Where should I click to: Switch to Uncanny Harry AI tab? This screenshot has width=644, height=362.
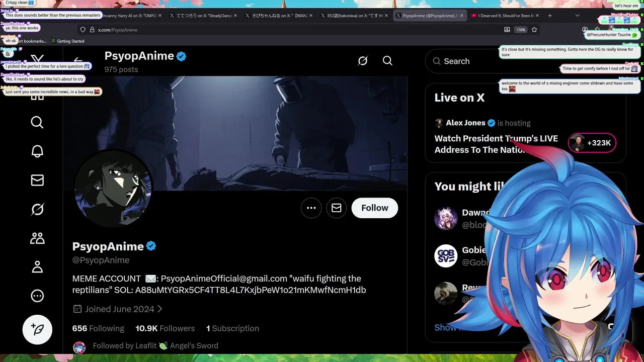[x=128, y=16]
